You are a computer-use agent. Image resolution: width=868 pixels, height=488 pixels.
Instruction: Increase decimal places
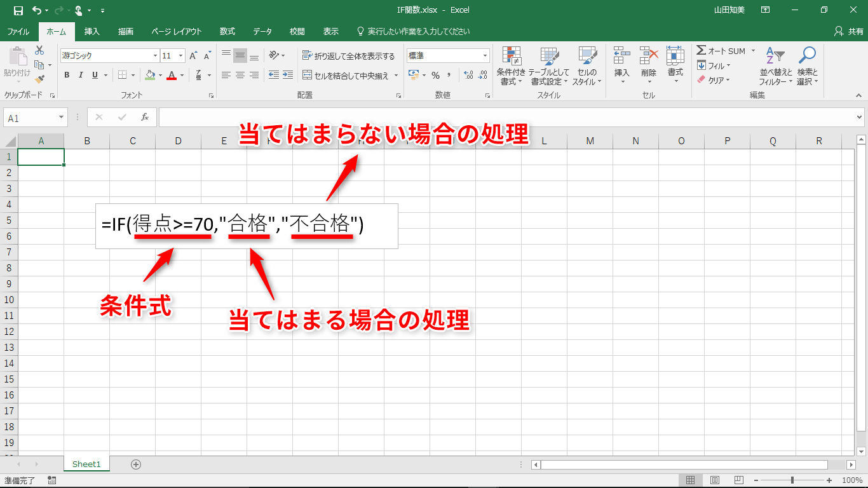469,75
